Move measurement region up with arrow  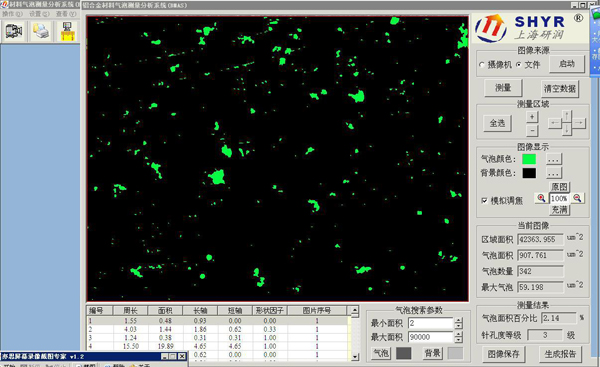[567, 115]
